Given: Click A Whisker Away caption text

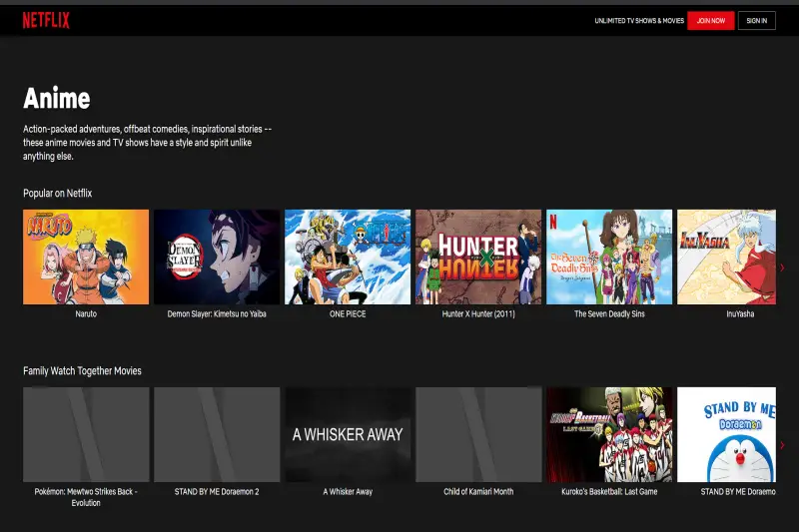Looking at the screenshot, I should (x=348, y=492).
